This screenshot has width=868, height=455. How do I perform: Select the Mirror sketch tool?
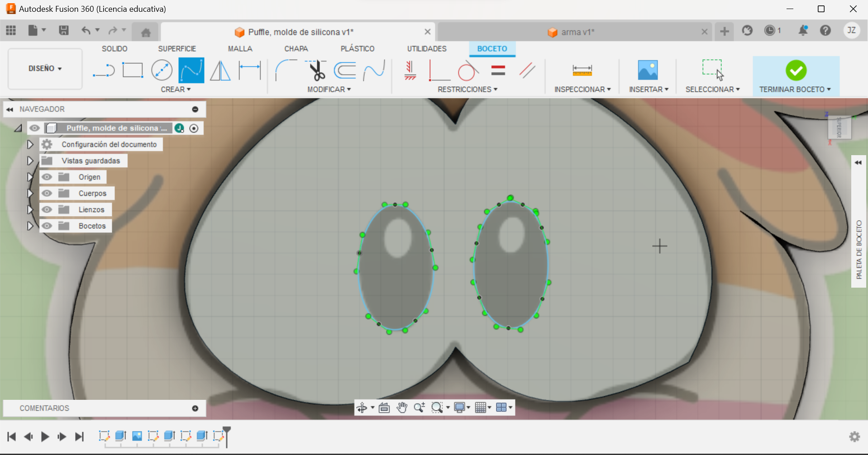220,71
